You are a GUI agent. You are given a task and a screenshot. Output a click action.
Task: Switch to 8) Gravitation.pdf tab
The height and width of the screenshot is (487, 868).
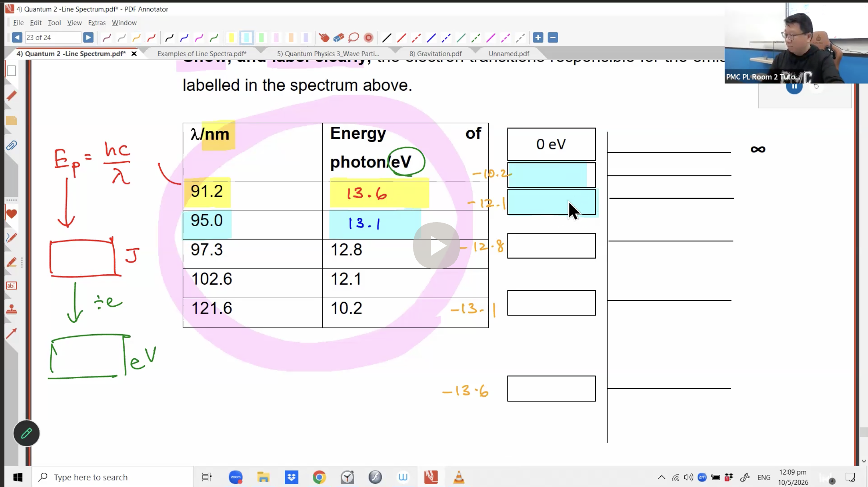(435, 54)
